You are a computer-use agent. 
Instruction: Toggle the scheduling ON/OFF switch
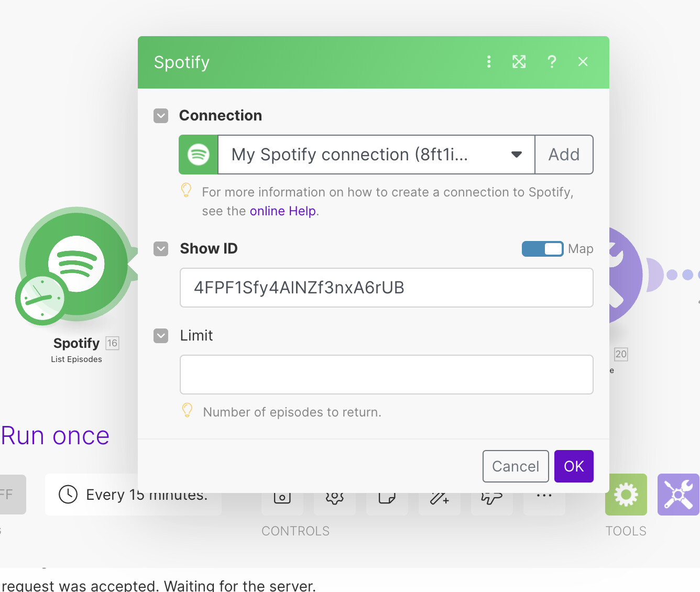point(13,495)
